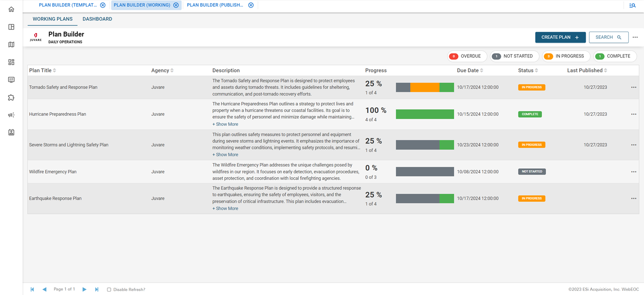644x295 pixels.
Task: Open the Notifications megaphone icon
Action: click(11, 115)
